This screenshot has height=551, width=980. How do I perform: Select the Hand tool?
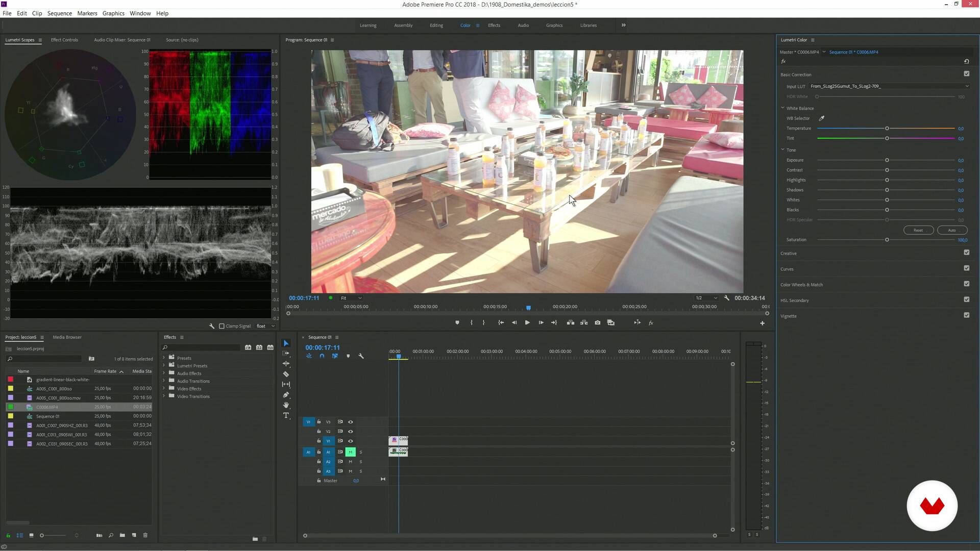(x=286, y=405)
